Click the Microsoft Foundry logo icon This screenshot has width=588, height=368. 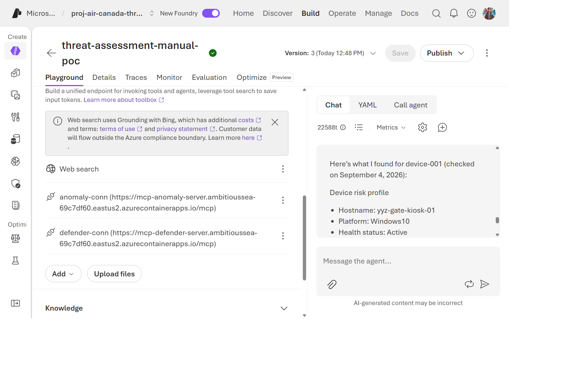(17, 13)
